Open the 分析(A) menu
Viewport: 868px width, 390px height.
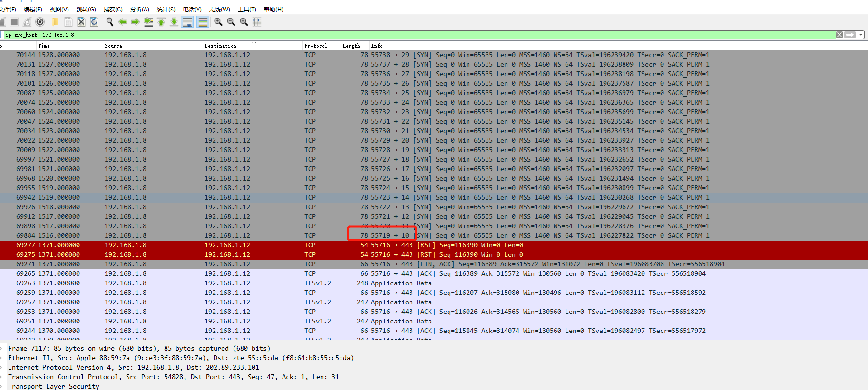point(140,10)
